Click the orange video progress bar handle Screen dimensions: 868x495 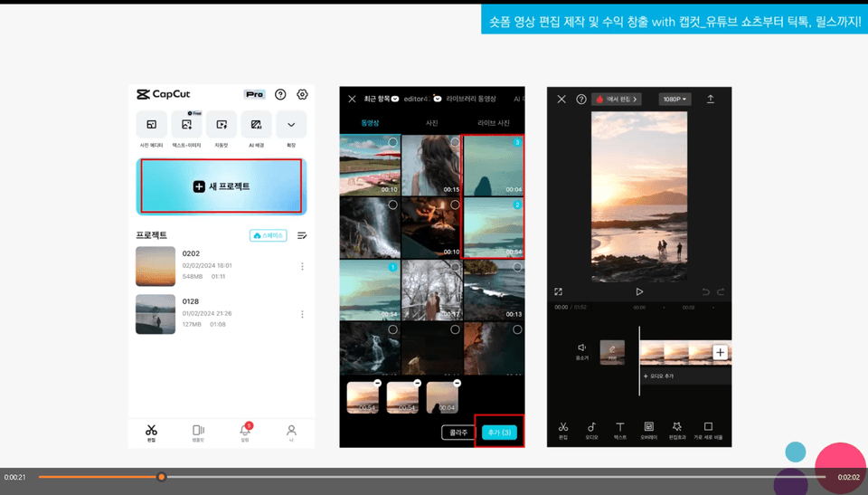click(161, 477)
